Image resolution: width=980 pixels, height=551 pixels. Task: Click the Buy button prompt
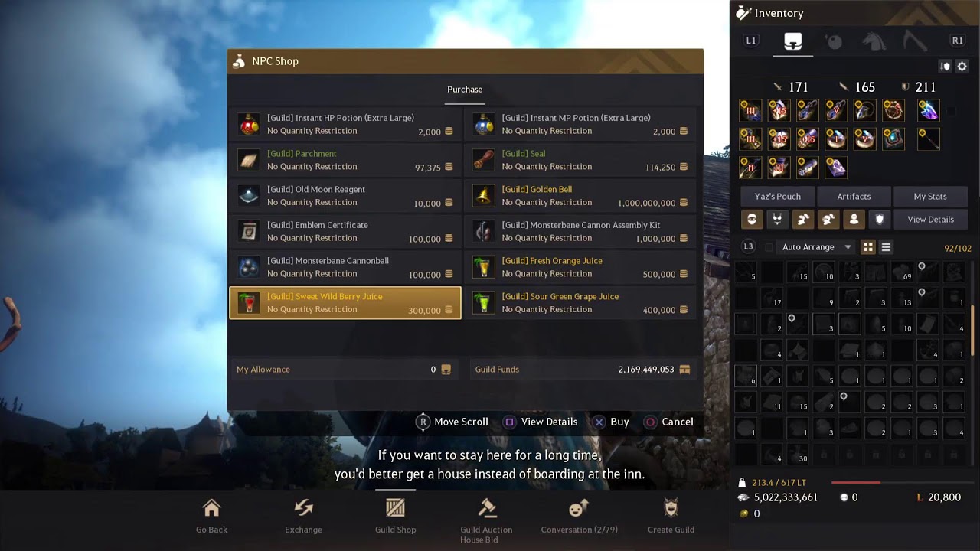tap(611, 422)
